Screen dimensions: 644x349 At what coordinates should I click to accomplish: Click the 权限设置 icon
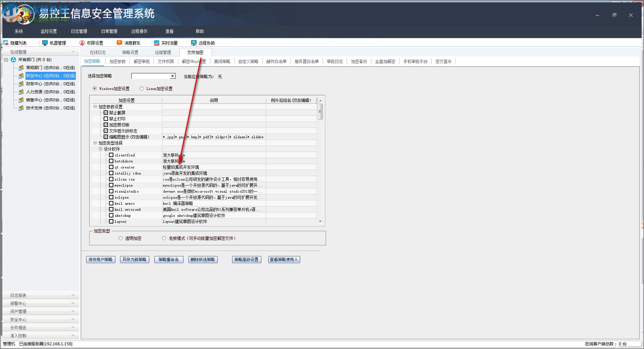coord(82,43)
